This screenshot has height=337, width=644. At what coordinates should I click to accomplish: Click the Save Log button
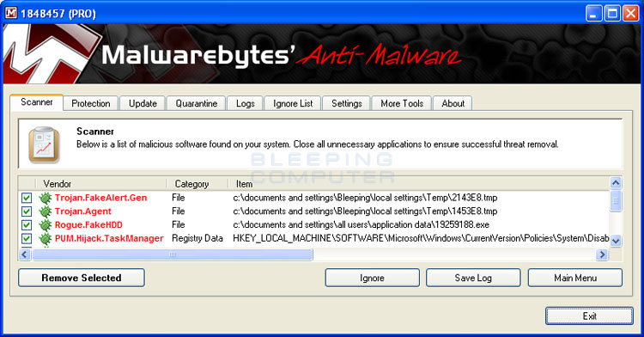(473, 278)
